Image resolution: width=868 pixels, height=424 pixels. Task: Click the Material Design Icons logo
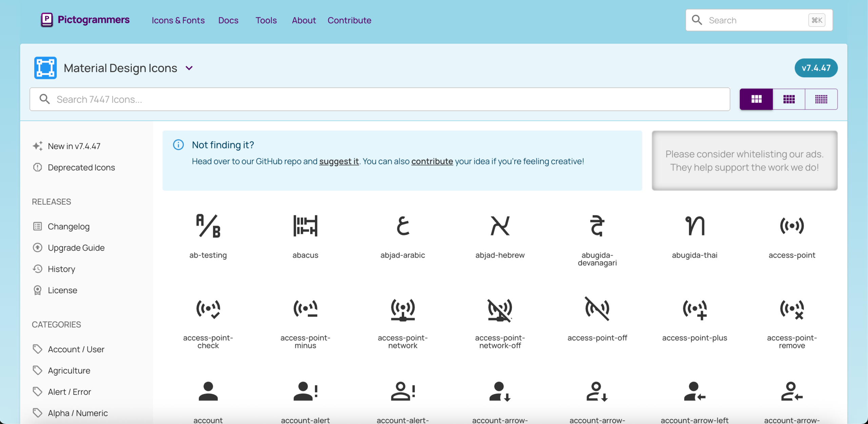pos(45,68)
